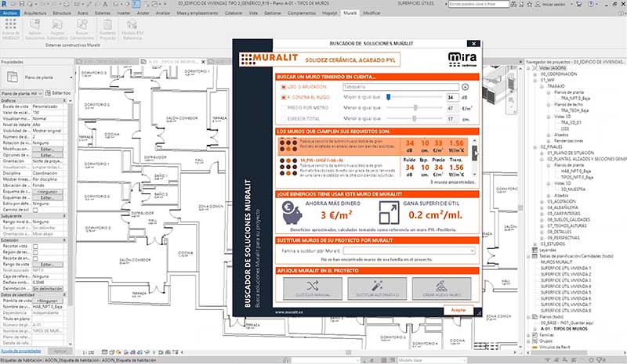Open the Asistente Proyecto ribbon tool
The height and width of the screenshot is (364, 627).
[x=107, y=29]
